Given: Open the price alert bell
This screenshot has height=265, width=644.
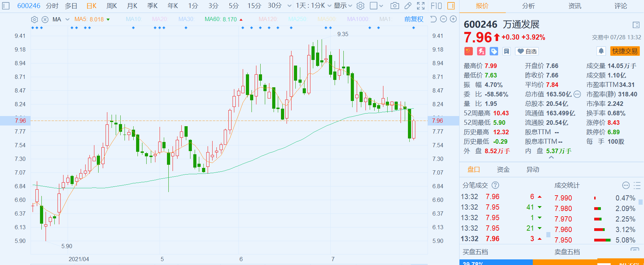Looking at the screenshot, I should [601, 51].
